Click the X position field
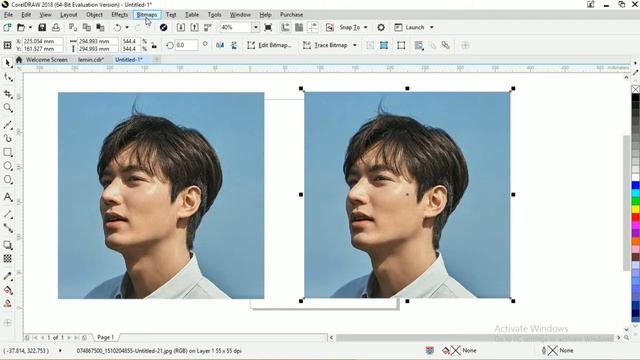 coord(43,41)
